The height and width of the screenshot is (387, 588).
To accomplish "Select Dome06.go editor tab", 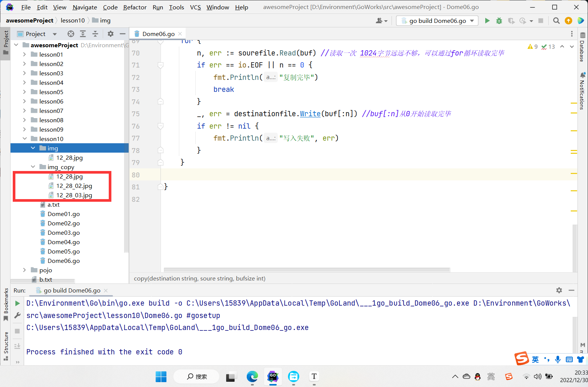I will pos(158,34).
